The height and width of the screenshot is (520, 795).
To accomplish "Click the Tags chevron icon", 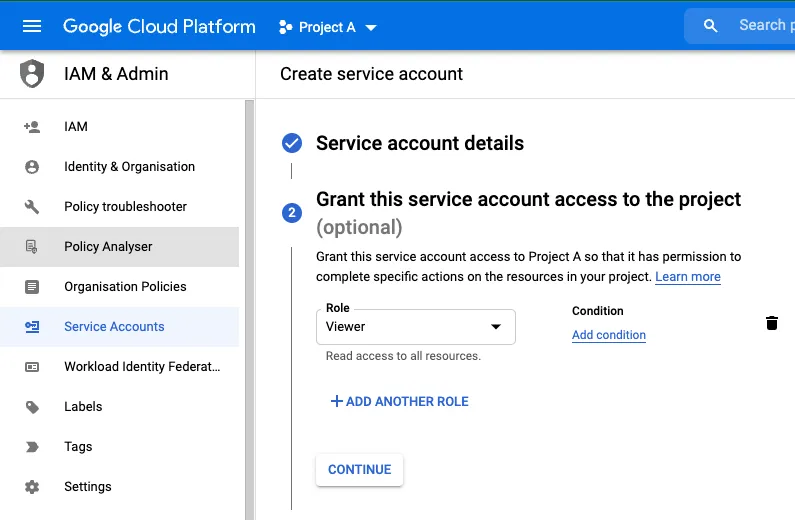I will point(32,447).
